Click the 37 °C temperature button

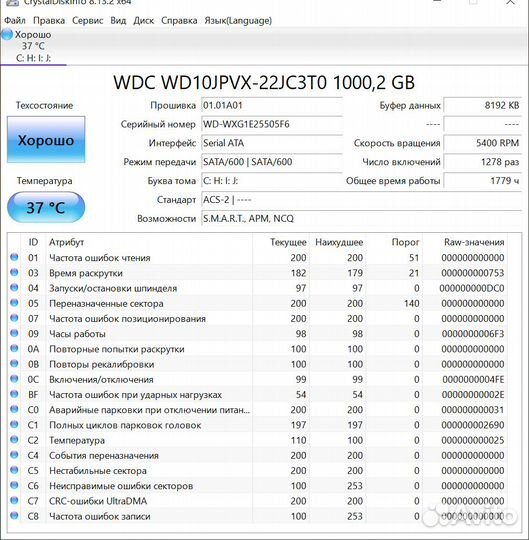tap(46, 207)
